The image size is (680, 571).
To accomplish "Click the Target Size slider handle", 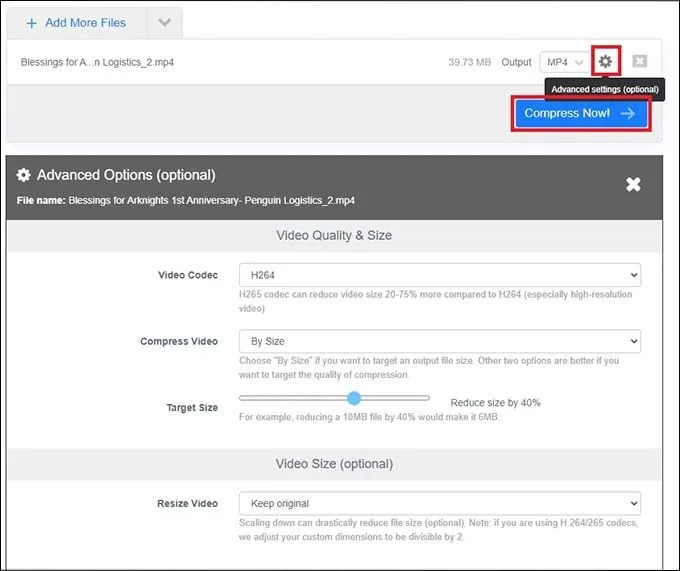I will 354,398.
